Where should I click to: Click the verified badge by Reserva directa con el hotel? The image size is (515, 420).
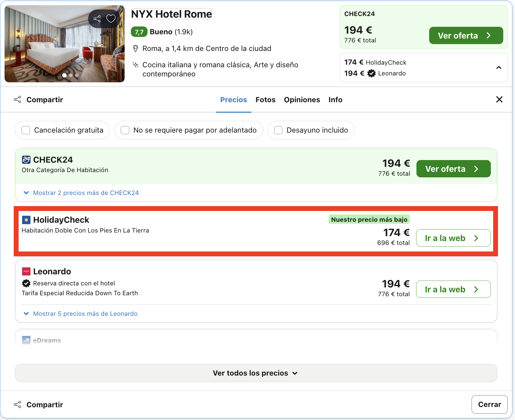pyautogui.click(x=26, y=283)
